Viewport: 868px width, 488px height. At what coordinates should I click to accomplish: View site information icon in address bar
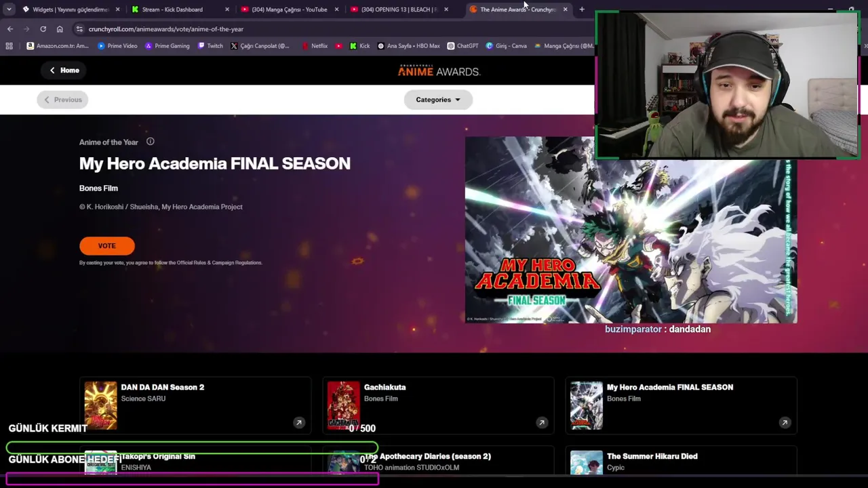point(79,29)
